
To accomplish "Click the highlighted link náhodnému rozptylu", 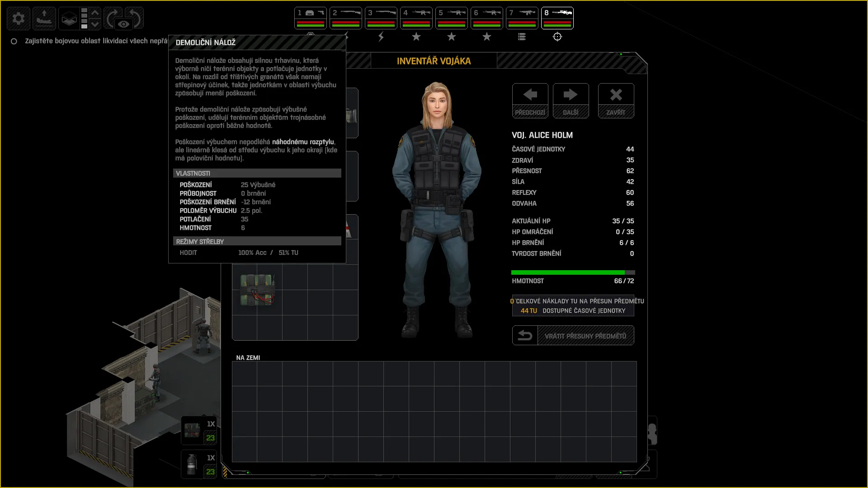I will click(303, 142).
